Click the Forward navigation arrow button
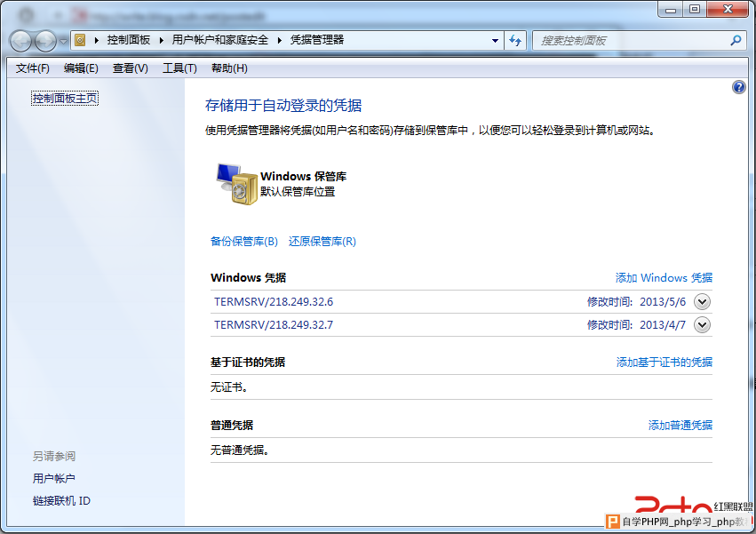This screenshot has width=756, height=534. [x=45, y=41]
